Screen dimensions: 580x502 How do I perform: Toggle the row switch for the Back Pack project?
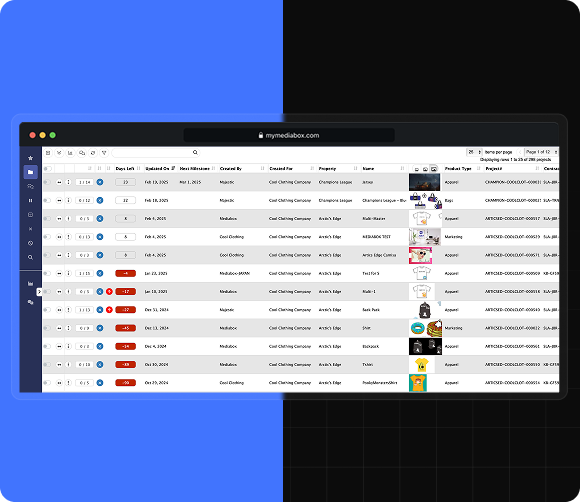coord(47,310)
